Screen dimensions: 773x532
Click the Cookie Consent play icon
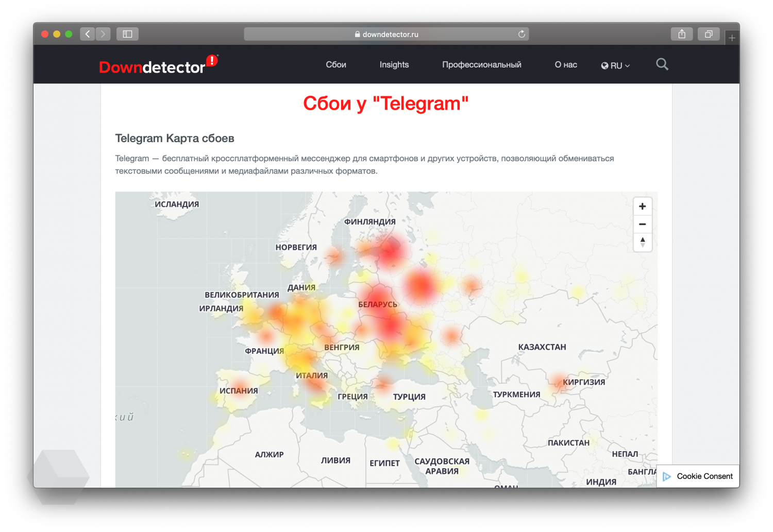(667, 476)
